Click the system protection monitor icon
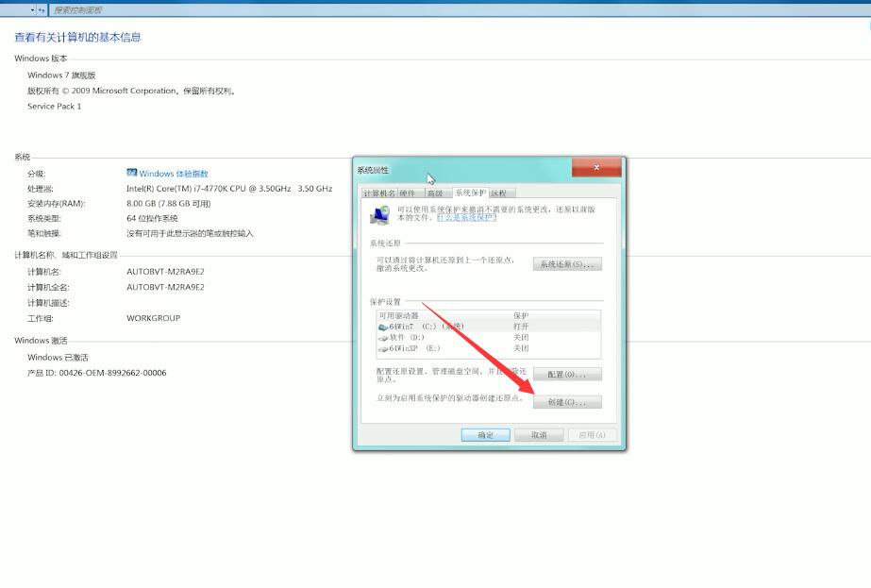This screenshot has width=871, height=588. 380,214
